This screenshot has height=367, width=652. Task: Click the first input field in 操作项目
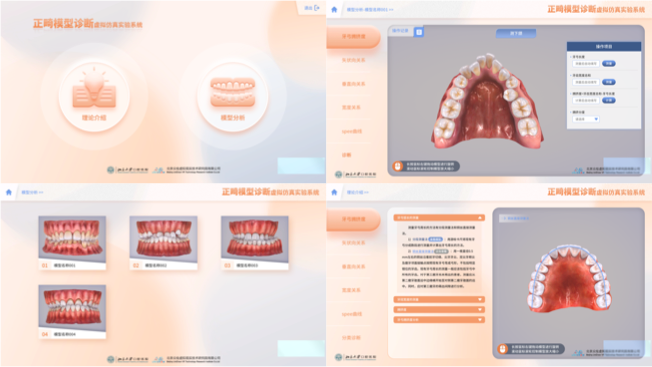[586, 64]
